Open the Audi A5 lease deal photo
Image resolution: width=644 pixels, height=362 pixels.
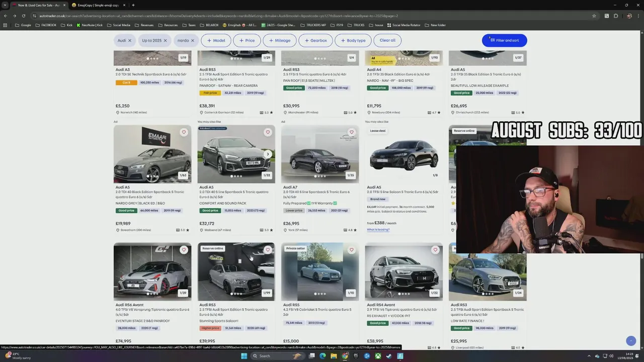pyautogui.click(x=404, y=154)
